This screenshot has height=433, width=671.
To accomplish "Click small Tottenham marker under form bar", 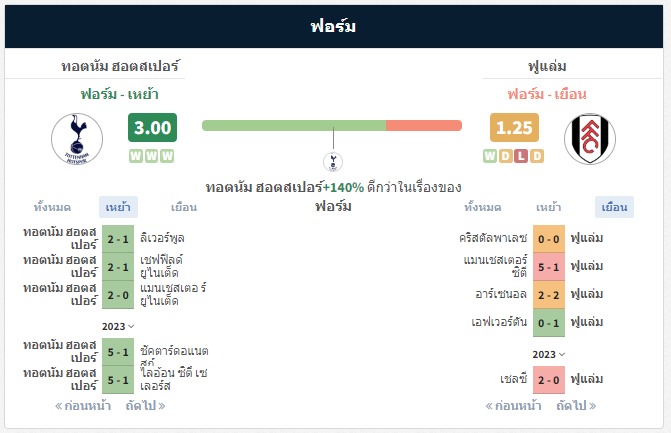I will pos(333,162).
